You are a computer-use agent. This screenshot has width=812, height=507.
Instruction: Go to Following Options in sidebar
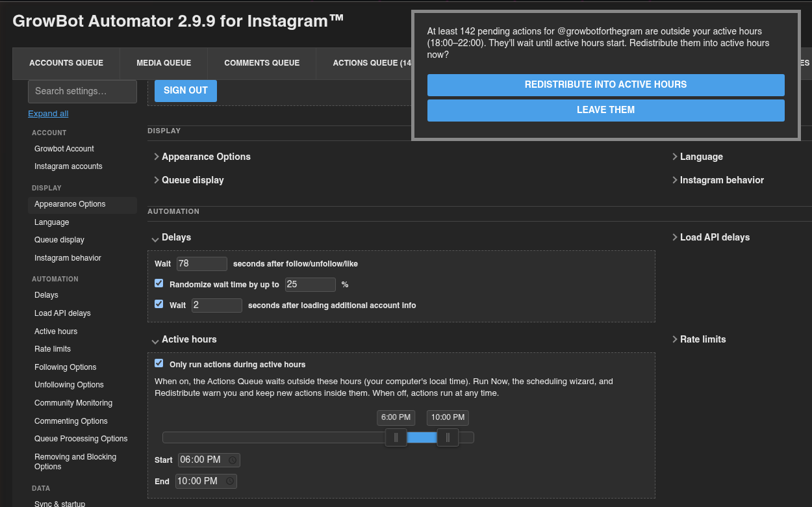[x=66, y=367]
